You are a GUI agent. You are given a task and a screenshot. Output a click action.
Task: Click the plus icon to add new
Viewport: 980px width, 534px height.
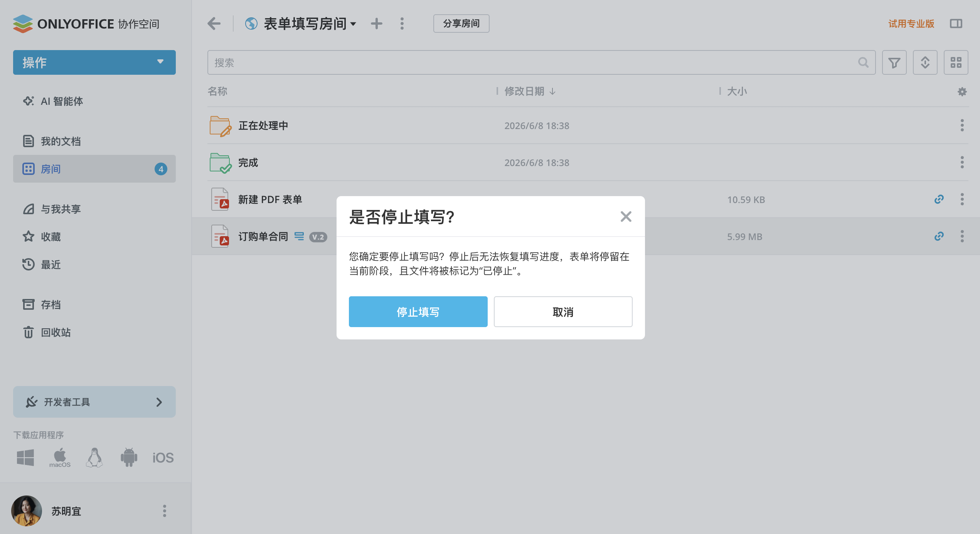[x=376, y=24]
